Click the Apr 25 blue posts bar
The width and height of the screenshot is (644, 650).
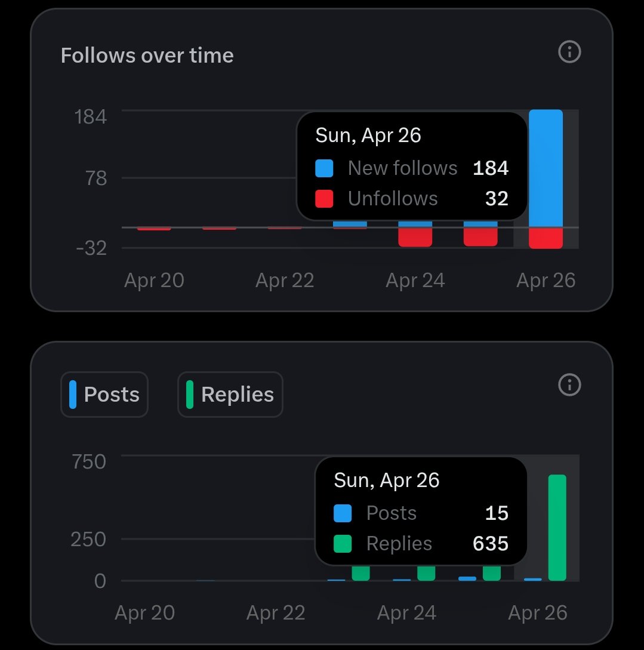pos(467,578)
